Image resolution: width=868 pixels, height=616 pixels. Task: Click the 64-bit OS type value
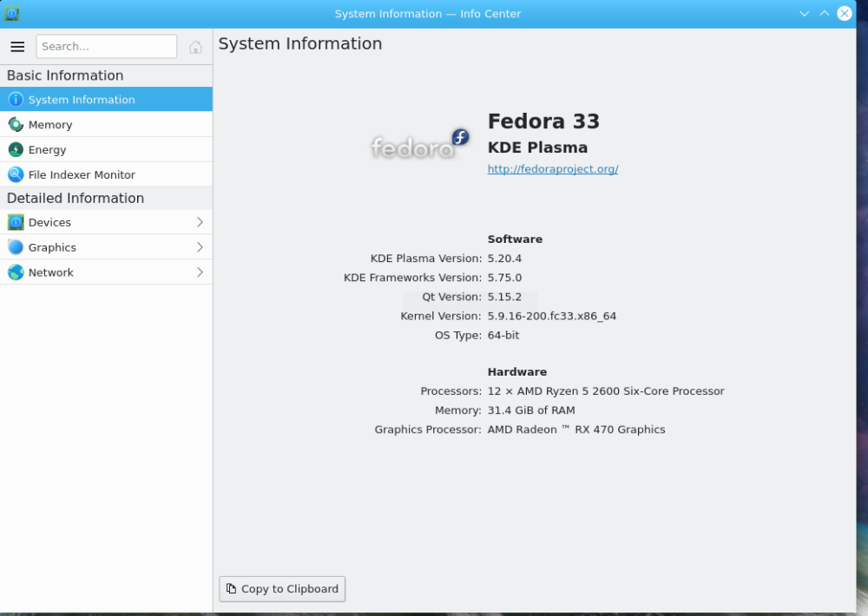pos(503,336)
